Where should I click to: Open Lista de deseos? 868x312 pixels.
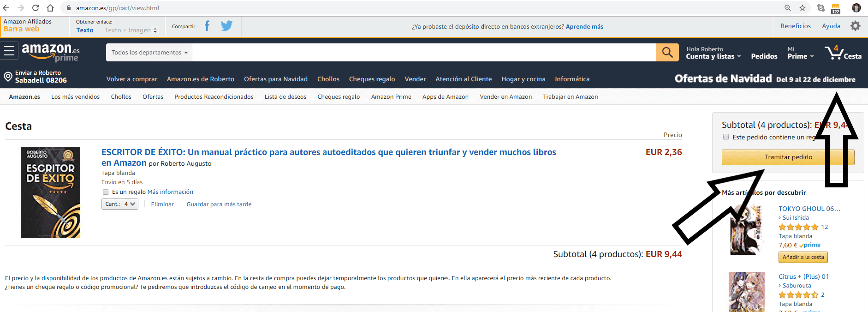tap(285, 97)
